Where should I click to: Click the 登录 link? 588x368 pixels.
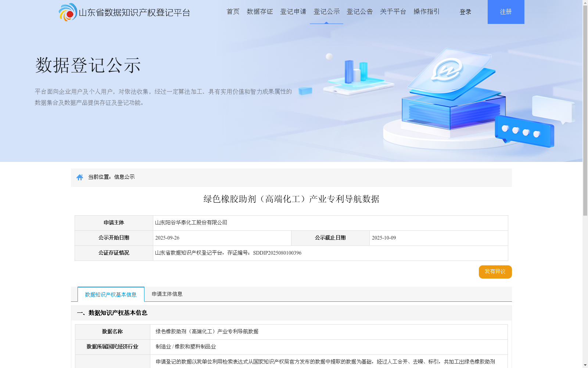465,12
